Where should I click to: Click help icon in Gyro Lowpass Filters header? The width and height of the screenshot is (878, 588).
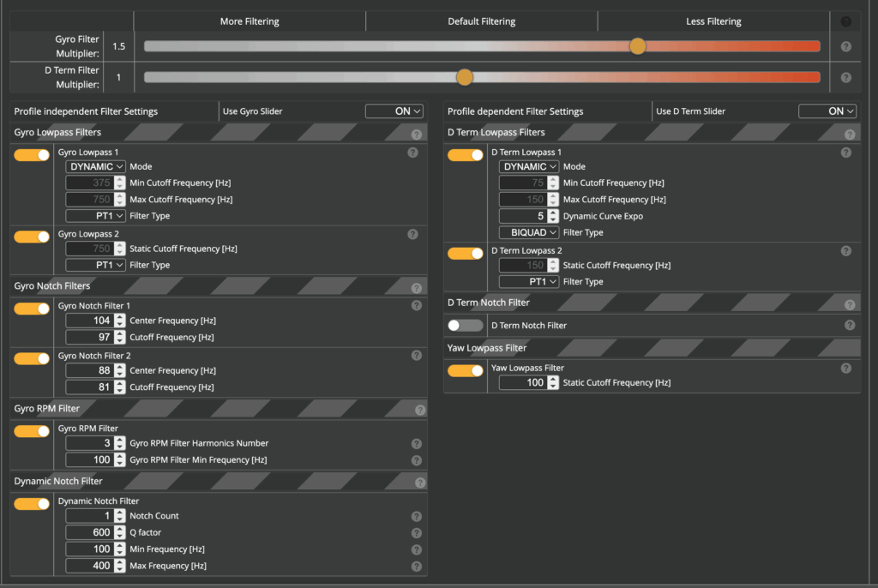[x=416, y=135]
